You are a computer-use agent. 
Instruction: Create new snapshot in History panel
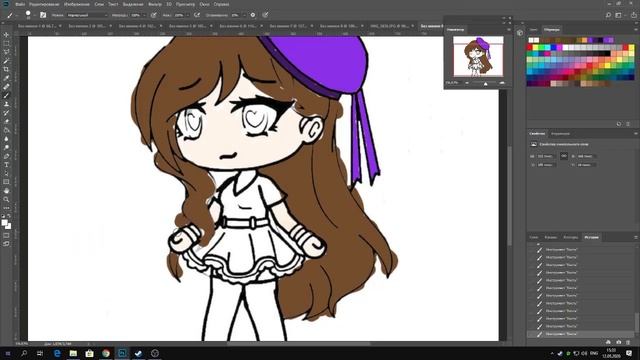[x=618, y=342]
